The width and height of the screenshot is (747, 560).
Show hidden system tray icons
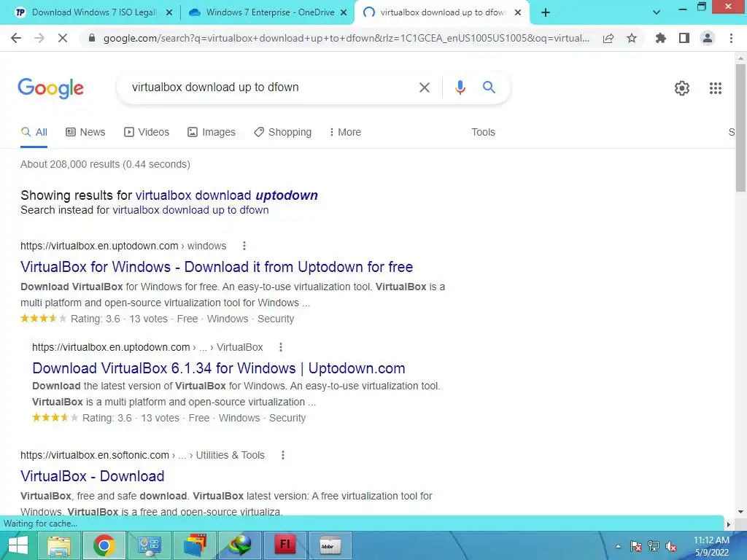click(618, 547)
